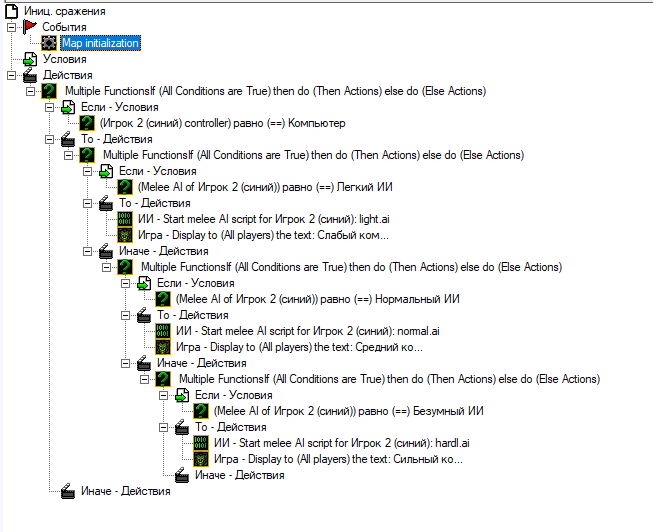
Task: Collapse the fourth Multiple Functions If block
Action: click(x=144, y=380)
